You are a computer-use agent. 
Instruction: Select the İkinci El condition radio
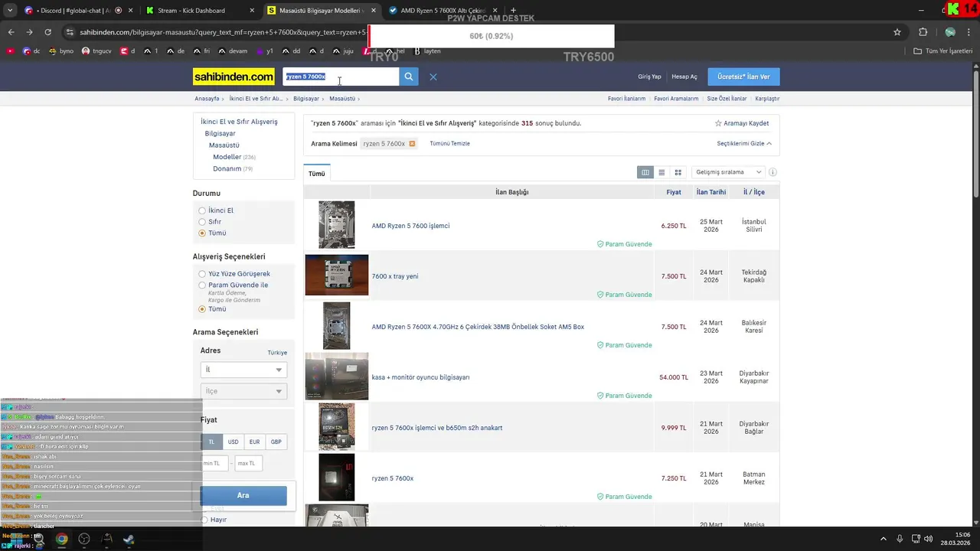click(x=202, y=210)
